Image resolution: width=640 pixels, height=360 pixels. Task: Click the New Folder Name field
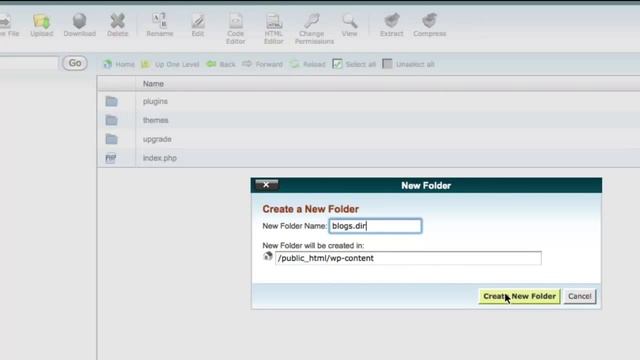click(x=375, y=226)
